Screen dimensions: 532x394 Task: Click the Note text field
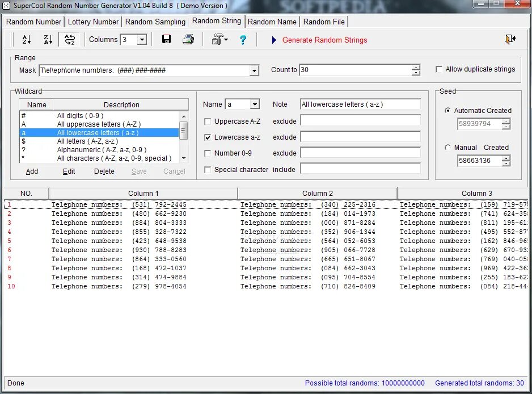[x=360, y=104]
